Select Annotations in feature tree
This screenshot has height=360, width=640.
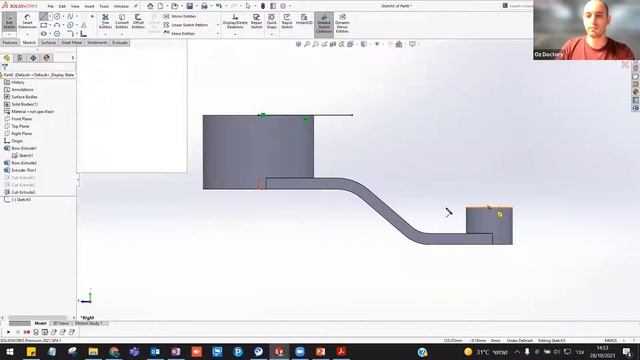click(22, 89)
